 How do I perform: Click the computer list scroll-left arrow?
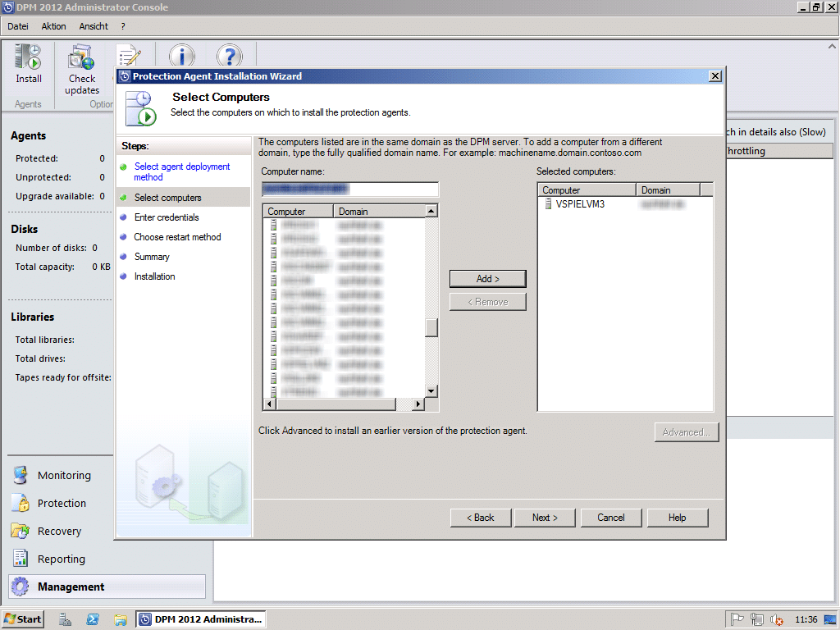[x=269, y=404]
